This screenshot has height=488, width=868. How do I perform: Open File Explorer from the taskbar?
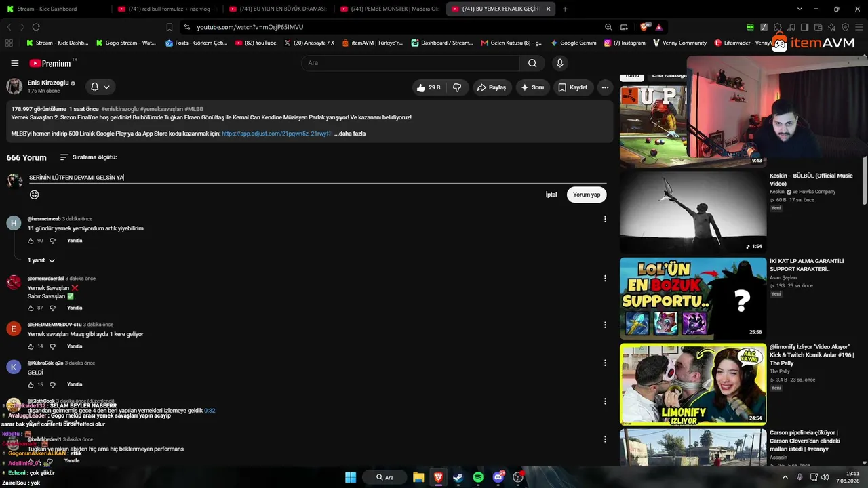[x=418, y=477]
